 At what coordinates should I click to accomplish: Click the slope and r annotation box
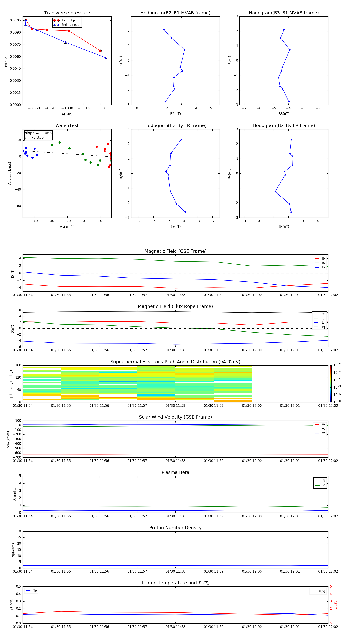[38, 135]
